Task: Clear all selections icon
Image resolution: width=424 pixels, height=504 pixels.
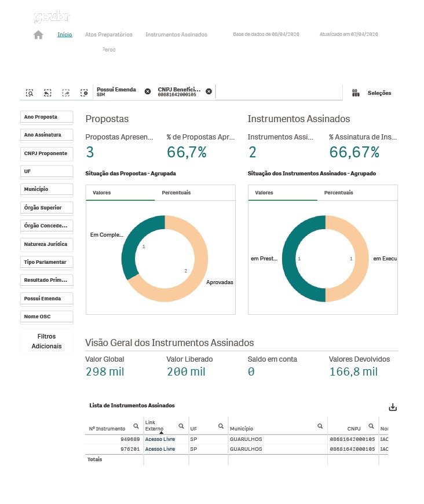Action: 84,93
